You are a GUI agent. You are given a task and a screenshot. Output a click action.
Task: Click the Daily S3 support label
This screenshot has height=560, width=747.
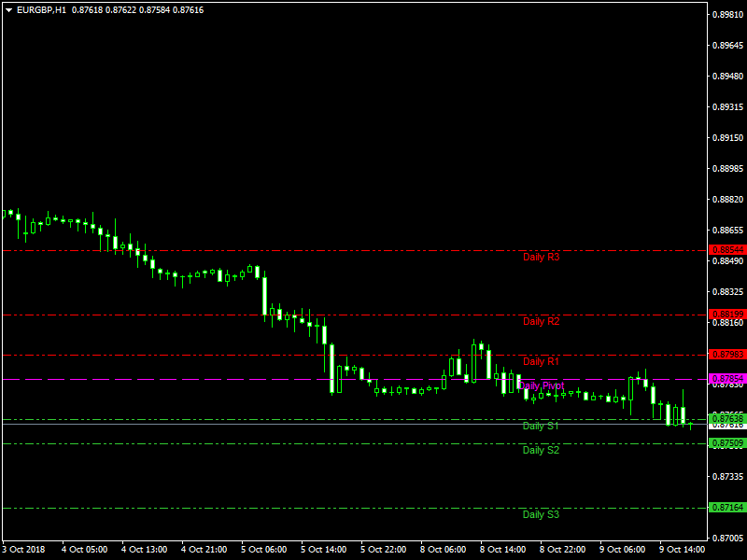click(541, 514)
